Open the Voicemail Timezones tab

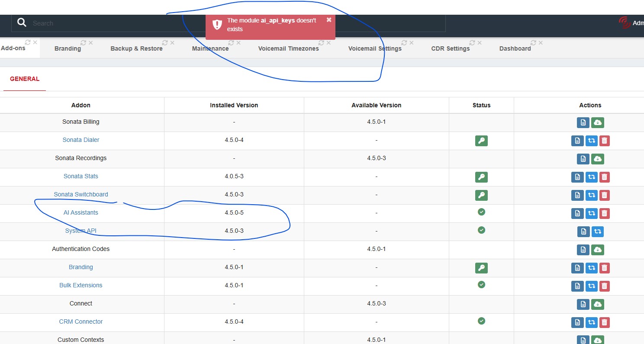(289, 48)
